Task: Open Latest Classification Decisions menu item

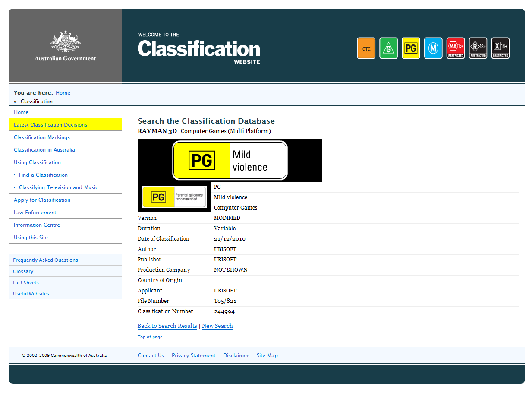Action: [50, 125]
